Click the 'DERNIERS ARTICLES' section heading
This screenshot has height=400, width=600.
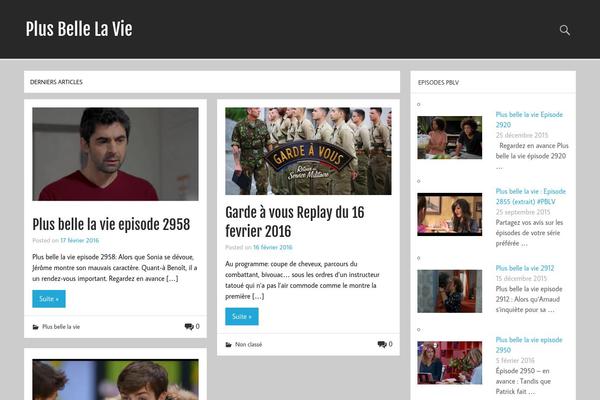pyautogui.click(x=56, y=82)
